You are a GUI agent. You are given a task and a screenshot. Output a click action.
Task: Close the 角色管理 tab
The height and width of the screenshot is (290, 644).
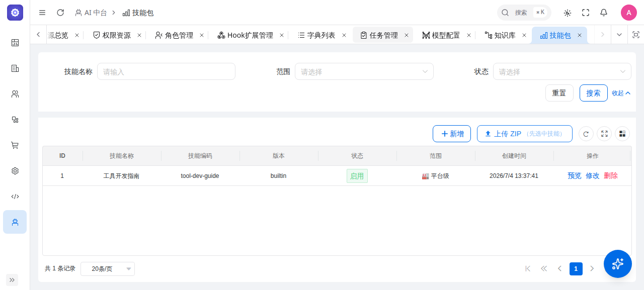pyautogui.click(x=202, y=35)
